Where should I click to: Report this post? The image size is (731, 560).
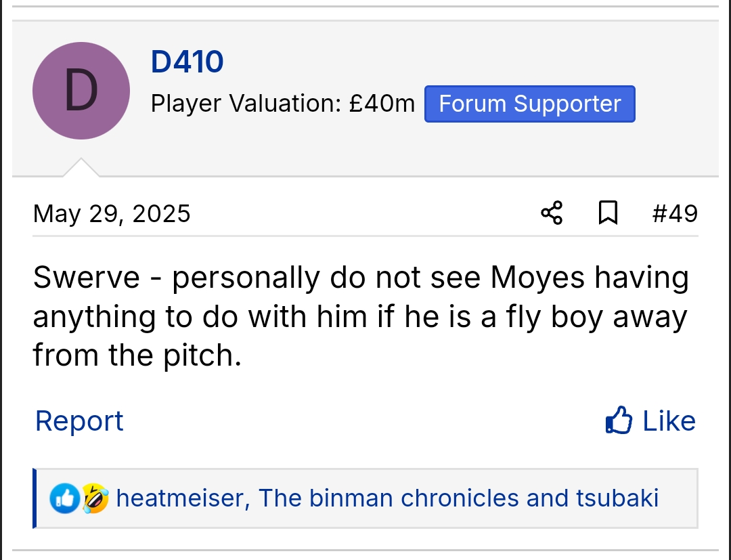tap(79, 421)
